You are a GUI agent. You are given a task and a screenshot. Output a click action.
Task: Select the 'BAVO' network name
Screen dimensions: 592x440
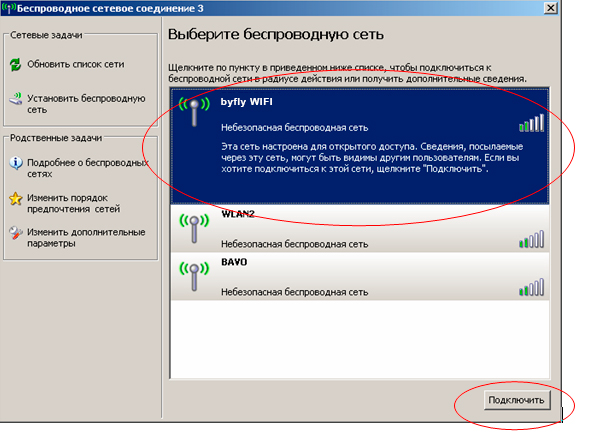234,262
